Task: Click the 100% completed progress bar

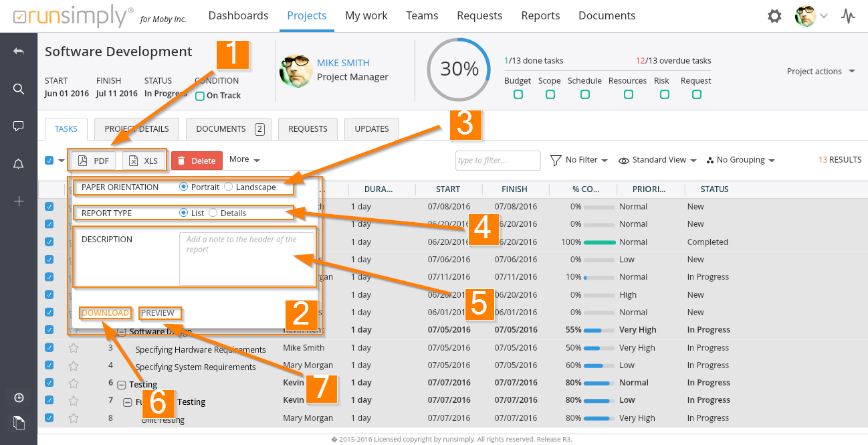Action: 599,242
